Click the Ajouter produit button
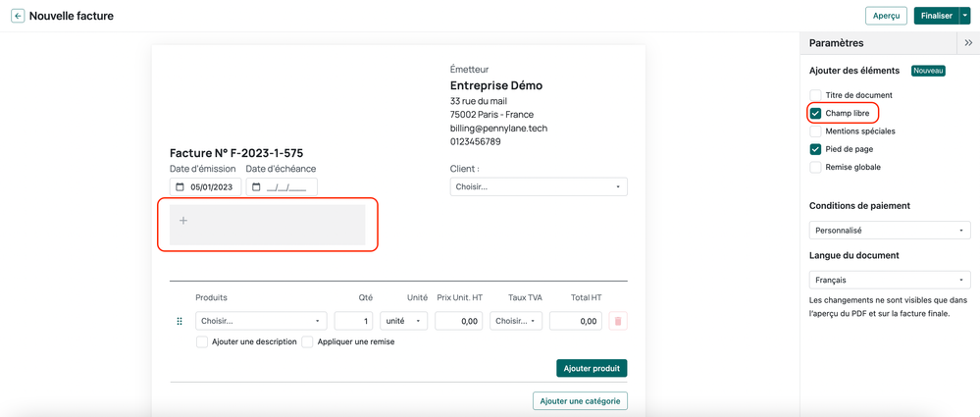 pyautogui.click(x=592, y=369)
